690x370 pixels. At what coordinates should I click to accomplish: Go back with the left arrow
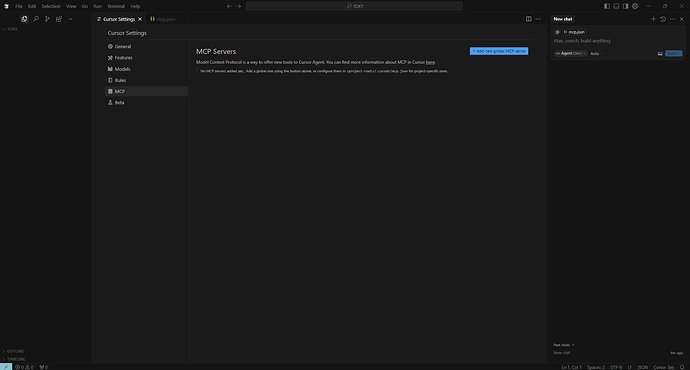coord(229,6)
